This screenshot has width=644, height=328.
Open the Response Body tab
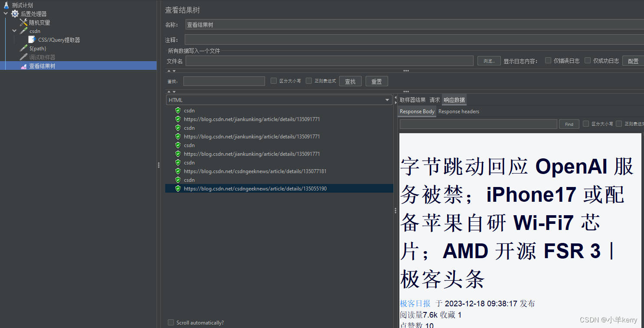417,112
